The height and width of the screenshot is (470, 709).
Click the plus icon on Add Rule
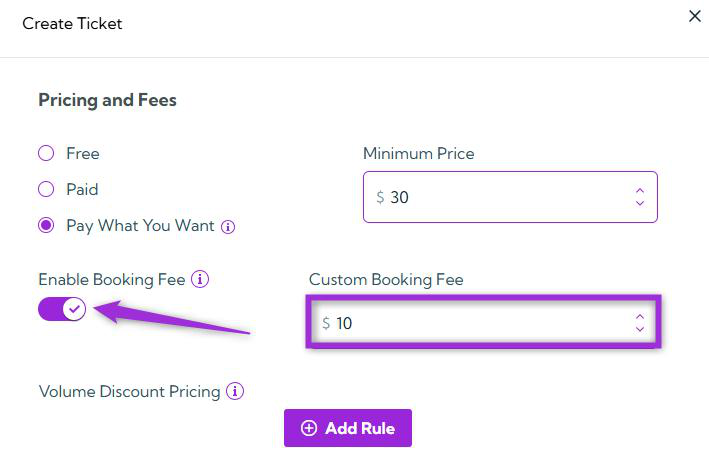[309, 428]
